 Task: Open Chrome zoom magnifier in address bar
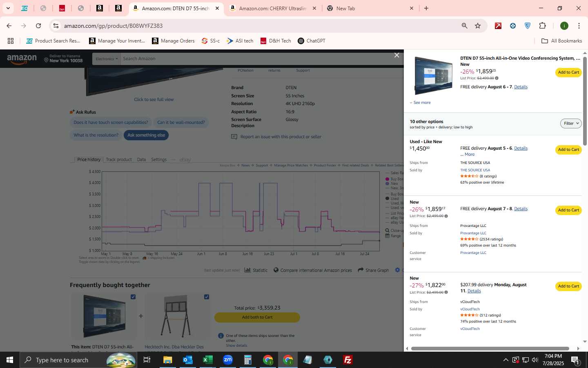coord(464,26)
